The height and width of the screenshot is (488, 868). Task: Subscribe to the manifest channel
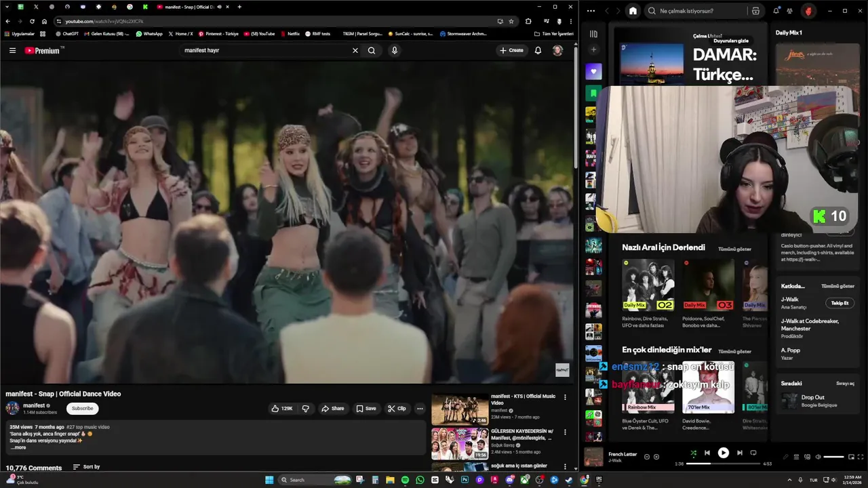(x=83, y=409)
